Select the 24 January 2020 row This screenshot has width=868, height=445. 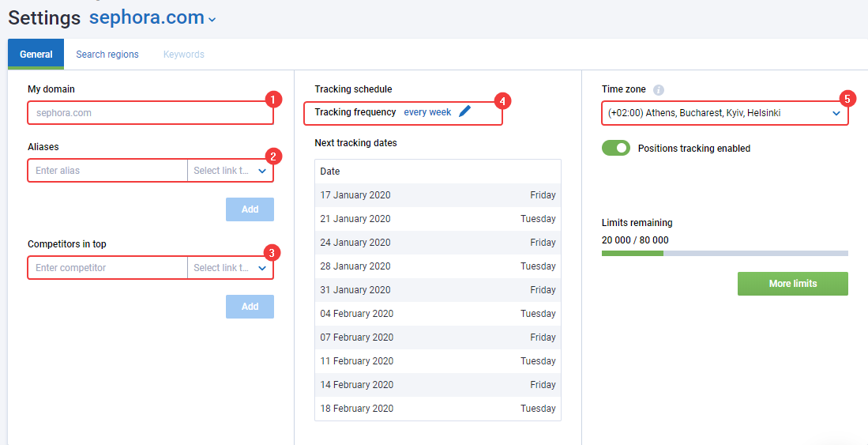438,243
